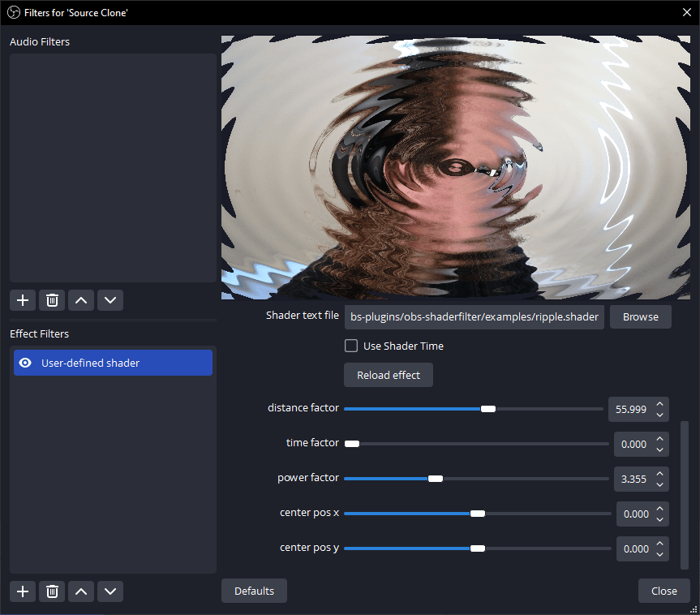Select the User-defined shader filter row
This screenshot has height=615, width=700.
coord(113,363)
